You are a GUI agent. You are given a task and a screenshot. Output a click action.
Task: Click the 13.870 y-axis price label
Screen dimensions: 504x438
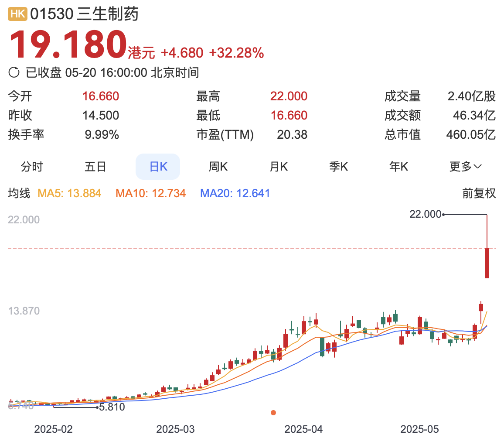(x=24, y=311)
